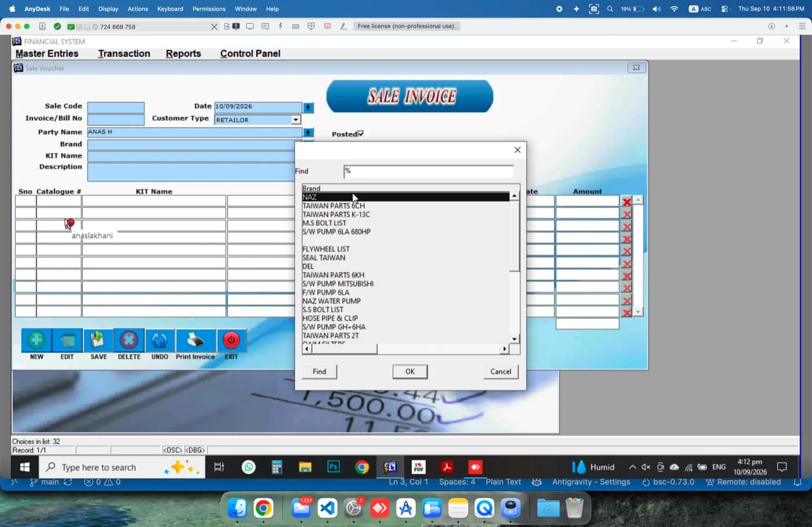Open the Party Name lookup button
Viewport: 812px width, 527px height.
(x=309, y=132)
